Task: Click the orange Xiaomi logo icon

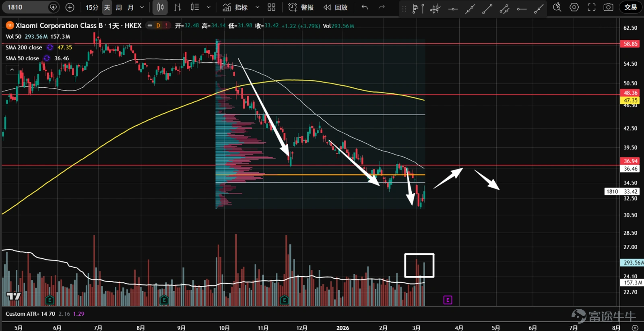Action: 10,25
